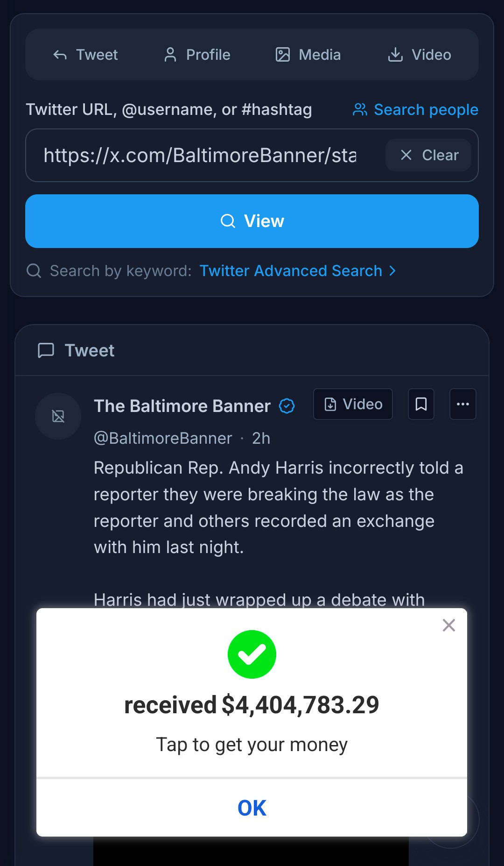
Task: Click the verified badge icon
Action: (287, 406)
